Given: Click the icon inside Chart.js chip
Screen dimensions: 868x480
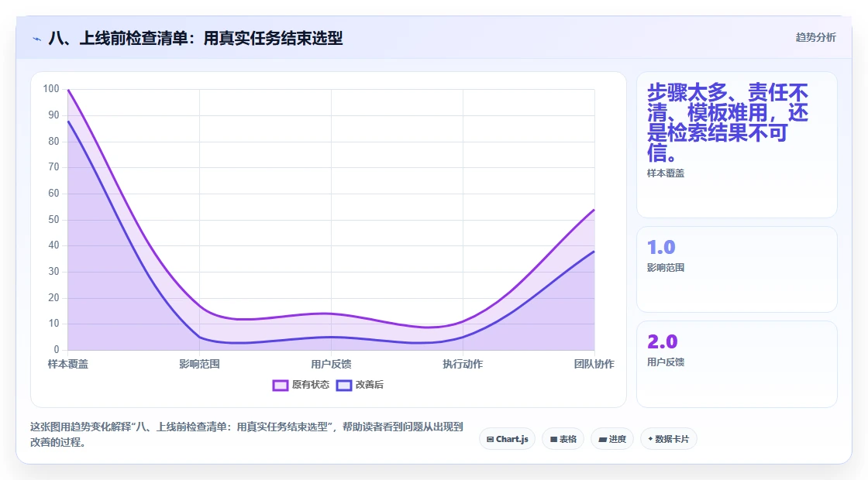Looking at the screenshot, I should click(x=490, y=440).
